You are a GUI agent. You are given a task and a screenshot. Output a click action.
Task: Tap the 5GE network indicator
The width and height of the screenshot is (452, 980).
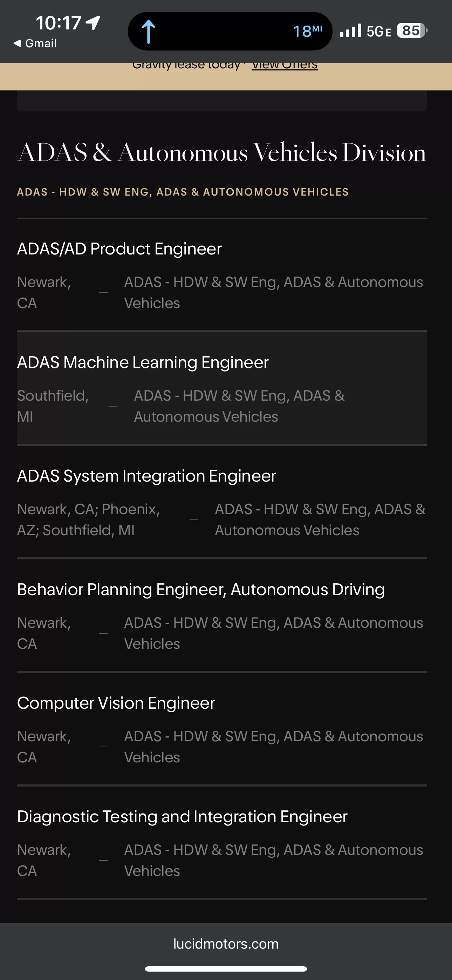pos(378,31)
